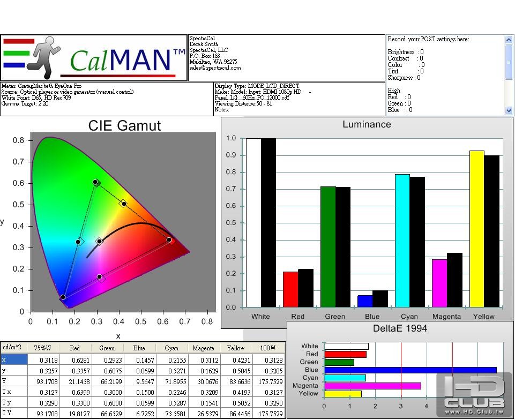
Task: Click the Sharpness line in the POST settings
Action: pos(404,78)
